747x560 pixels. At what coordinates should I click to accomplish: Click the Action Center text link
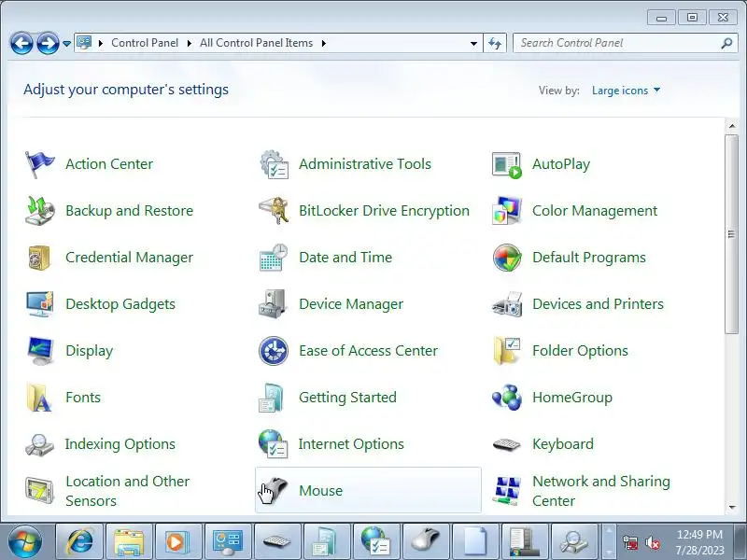click(x=109, y=164)
